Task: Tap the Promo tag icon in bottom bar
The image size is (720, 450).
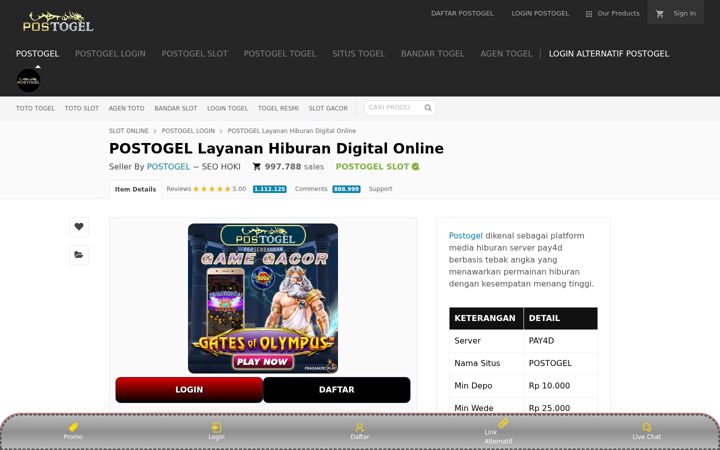Action: point(73,427)
